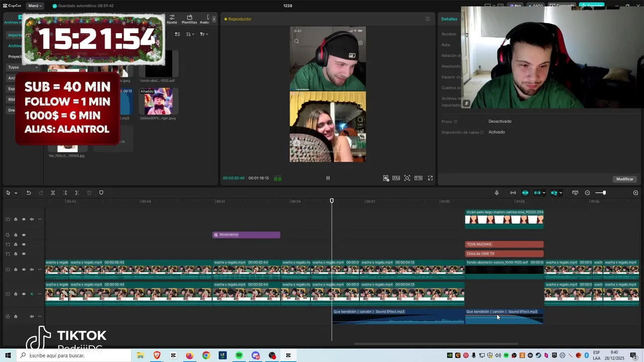Delete left of playhead trim tool
Viewport: 644px width, 362px height.
(65, 193)
